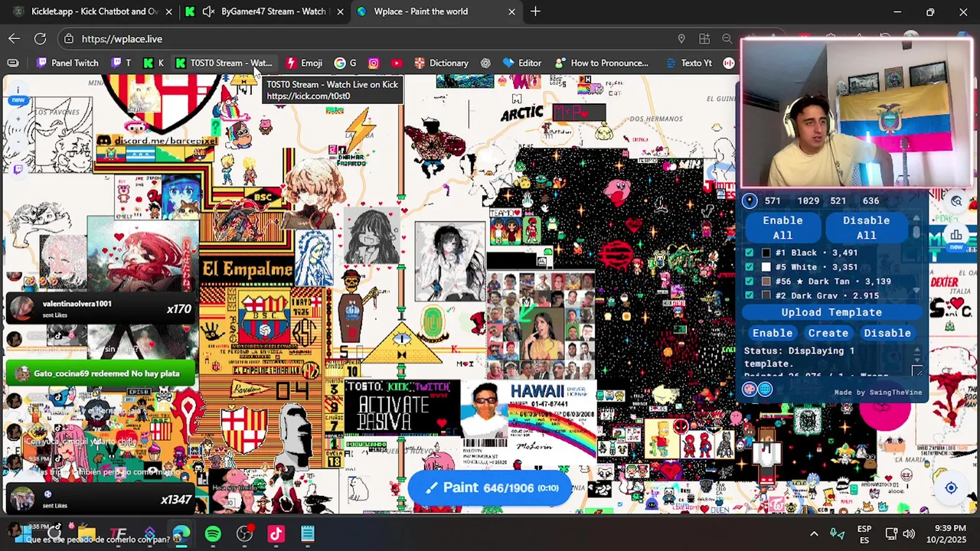Open the notepad app in taskbar
Screen dimensions: 980x551
[x=307, y=533]
